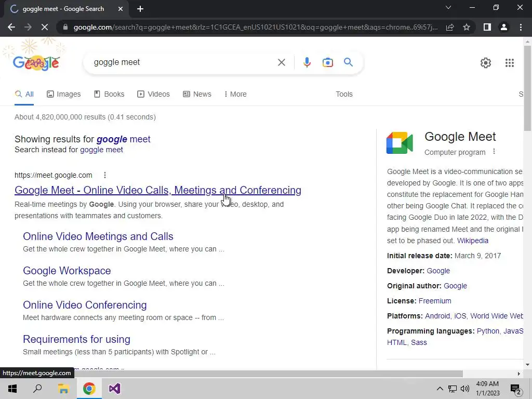Follow the Original author Google link

click(x=455, y=286)
